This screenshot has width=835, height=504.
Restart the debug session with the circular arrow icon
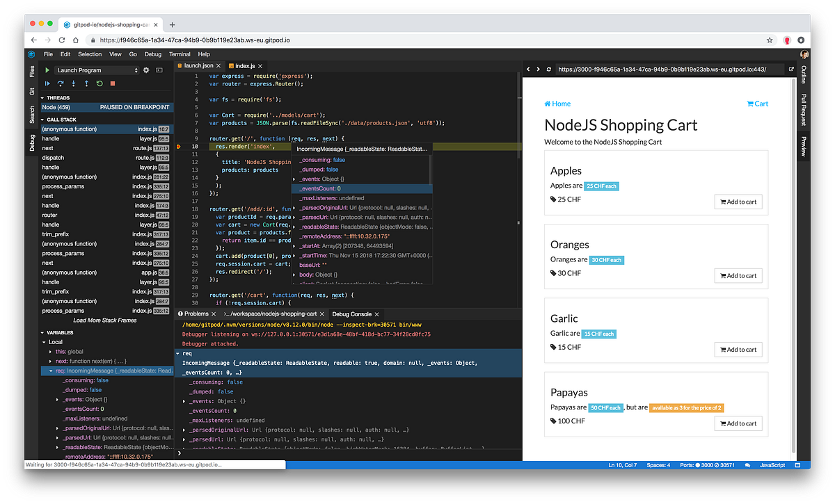click(x=100, y=83)
